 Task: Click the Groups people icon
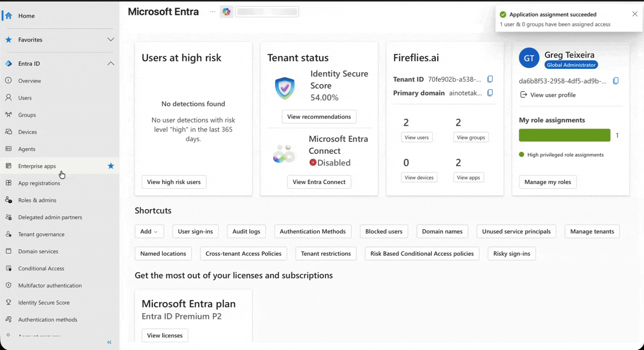(x=9, y=115)
